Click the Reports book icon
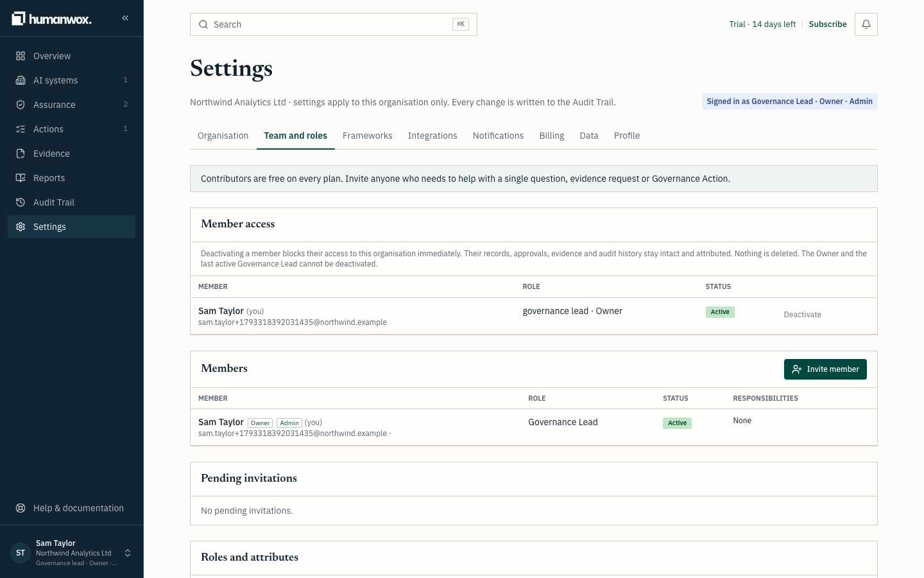The height and width of the screenshot is (578, 924). [21, 178]
